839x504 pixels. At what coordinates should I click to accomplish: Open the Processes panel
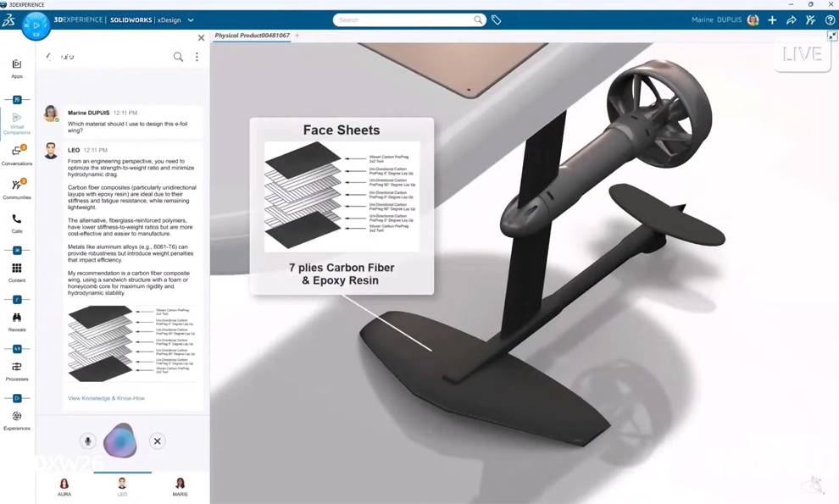pyautogui.click(x=17, y=373)
